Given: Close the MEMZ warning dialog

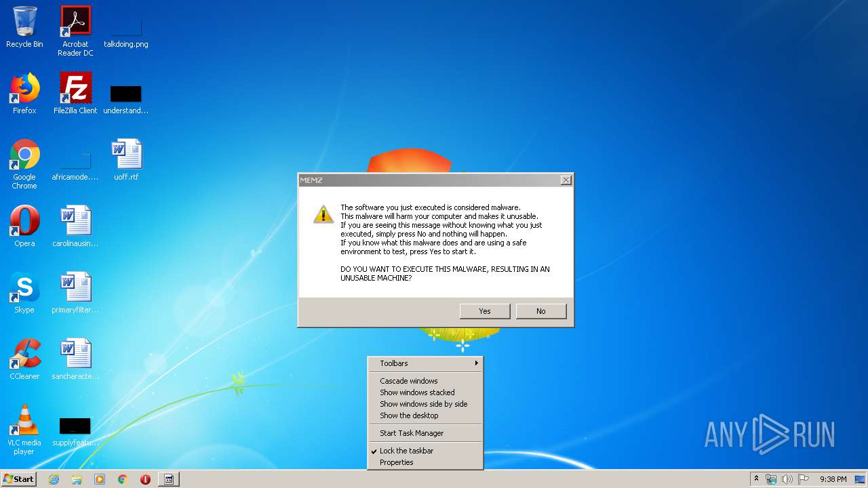Looking at the screenshot, I should pos(566,180).
